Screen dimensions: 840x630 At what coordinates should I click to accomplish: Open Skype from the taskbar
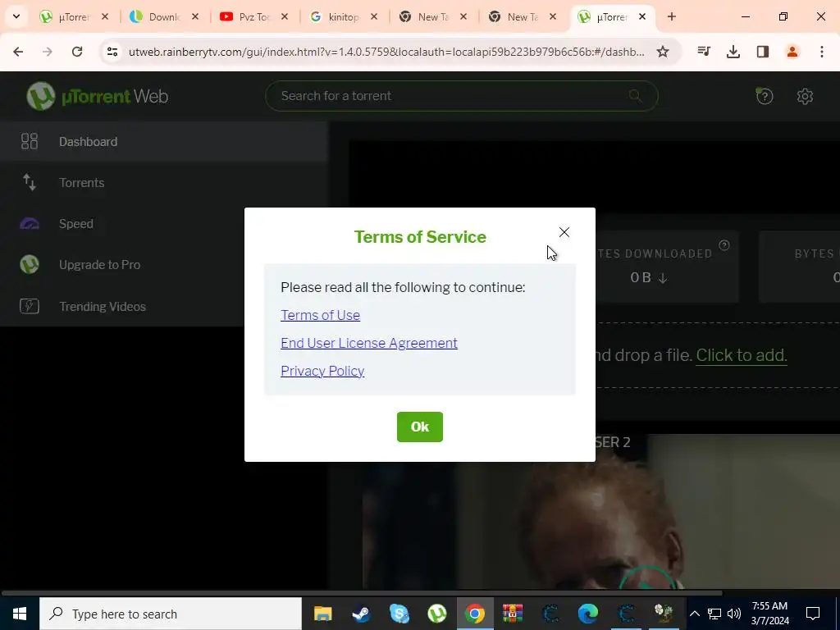399,614
